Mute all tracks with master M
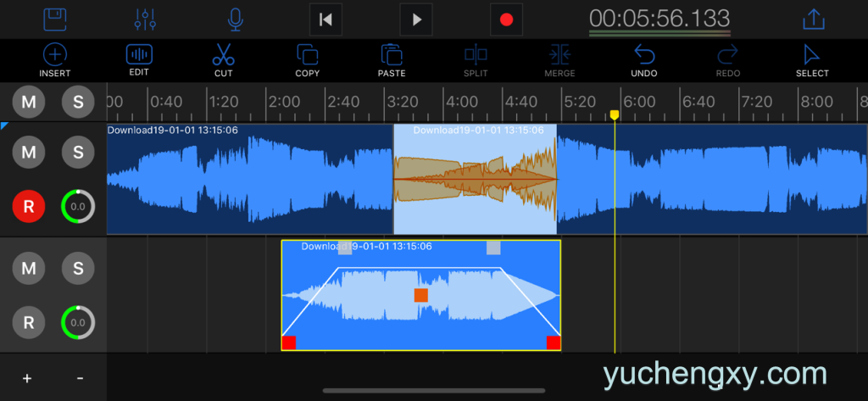 pos(29,102)
